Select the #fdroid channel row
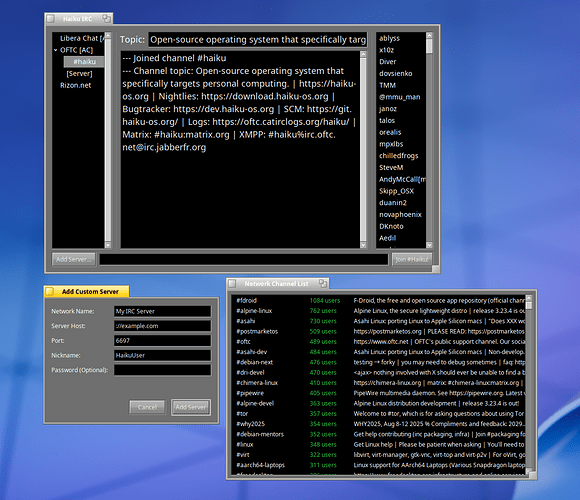 click(378, 301)
